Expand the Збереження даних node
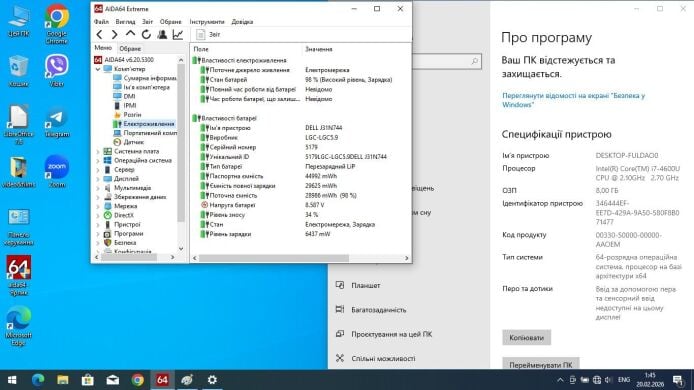The width and height of the screenshot is (694, 390). (98, 197)
